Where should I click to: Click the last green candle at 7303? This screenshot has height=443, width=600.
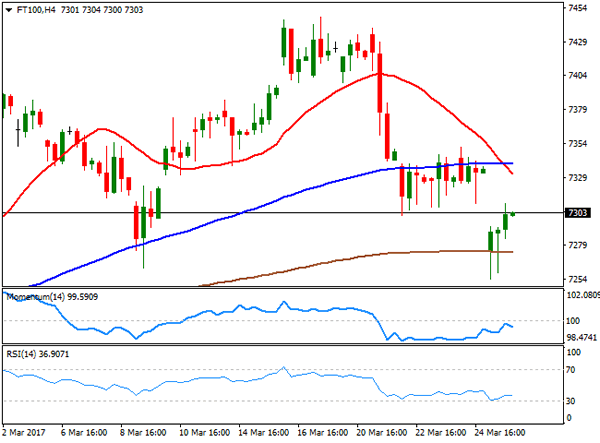(x=513, y=214)
